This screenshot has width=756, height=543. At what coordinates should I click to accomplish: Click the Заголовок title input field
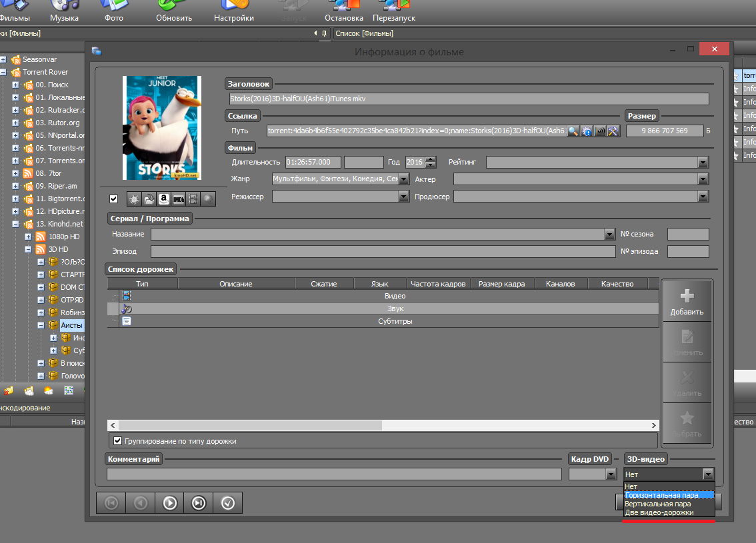pyautogui.click(x=468, y=99)
